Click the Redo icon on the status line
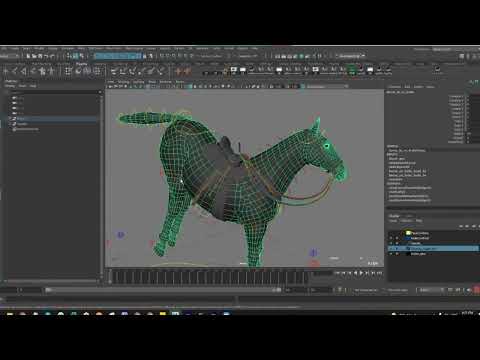The height and width of the screenshot is (360, 480). (52, 56)
